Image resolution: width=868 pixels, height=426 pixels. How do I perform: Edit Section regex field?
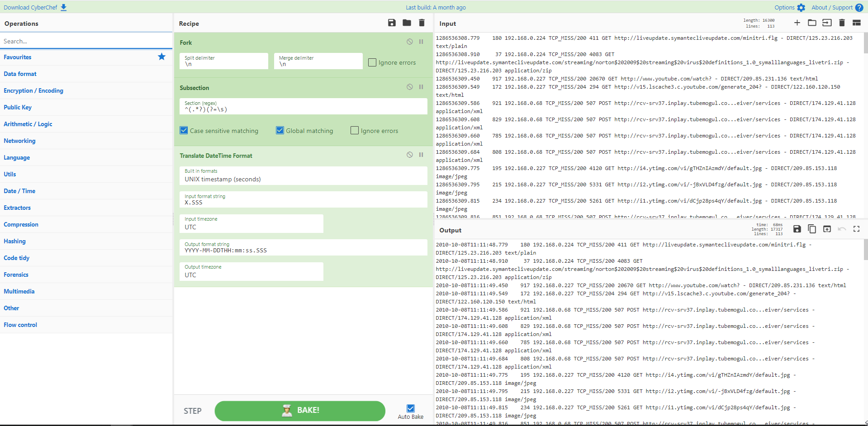tap(303, 106)
